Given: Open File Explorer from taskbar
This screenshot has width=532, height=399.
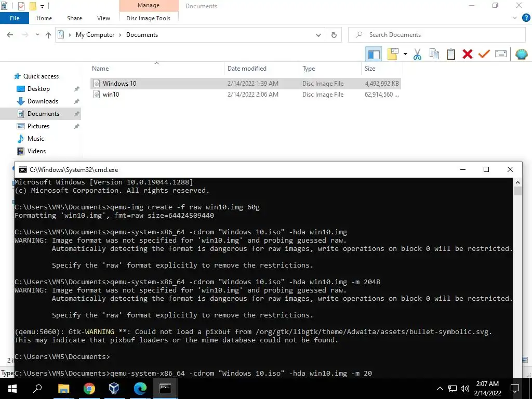Looking at the screenshot, I should tap(63, 388).
